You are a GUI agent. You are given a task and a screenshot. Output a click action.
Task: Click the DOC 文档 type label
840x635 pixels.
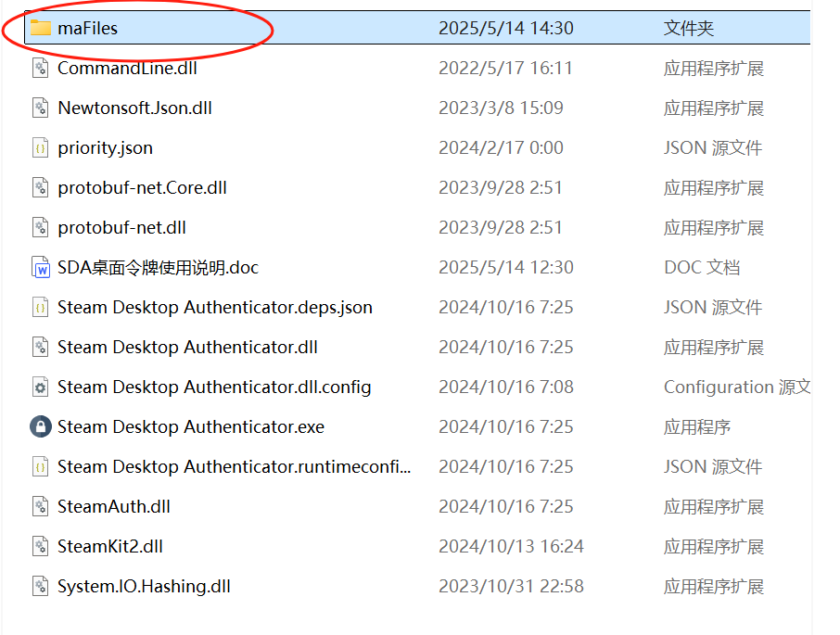pos(703,267)
